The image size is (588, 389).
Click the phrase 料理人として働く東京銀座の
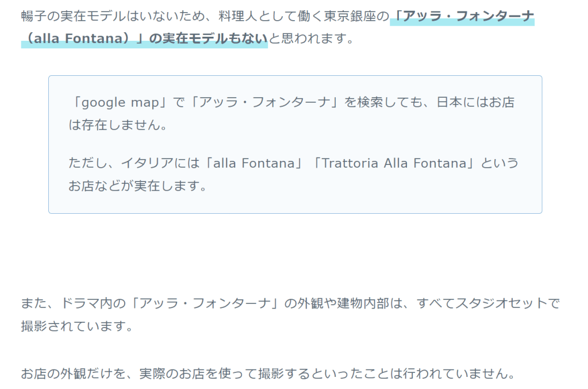(x=300, y=16)
